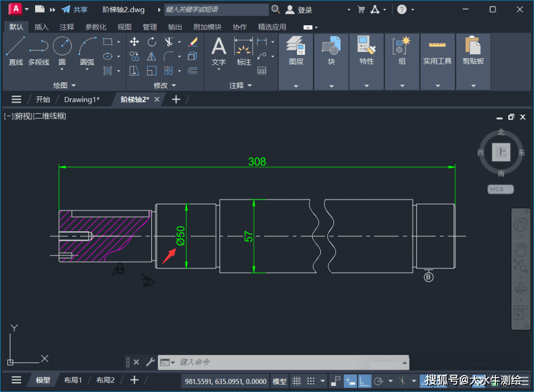Open the Layers (图层) panel
The width and height of the screenshot is (534, 392).
point(296,62)
